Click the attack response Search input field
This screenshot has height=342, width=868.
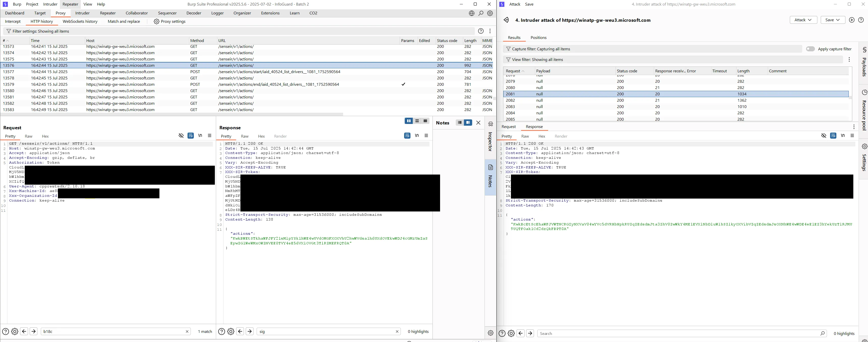tap(679, 333)
